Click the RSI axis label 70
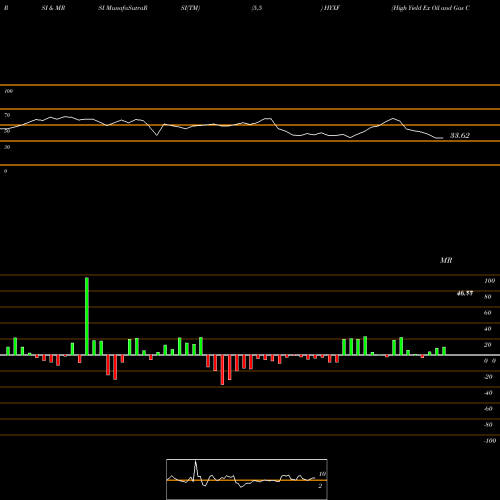 pyautogui.click(x=7, y=115)
